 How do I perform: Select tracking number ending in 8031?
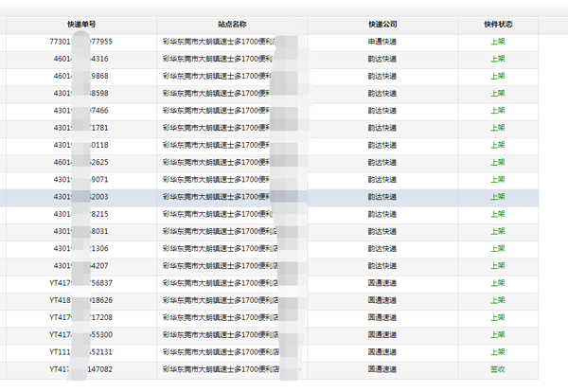coord(81,231)
